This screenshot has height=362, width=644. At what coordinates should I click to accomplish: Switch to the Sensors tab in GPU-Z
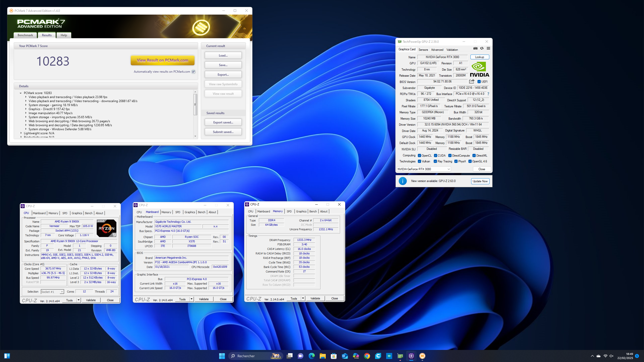click(x=423, y=50)
